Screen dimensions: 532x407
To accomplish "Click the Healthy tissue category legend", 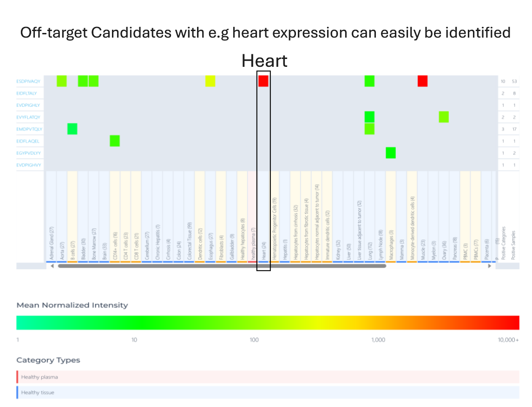I will 38,393.
